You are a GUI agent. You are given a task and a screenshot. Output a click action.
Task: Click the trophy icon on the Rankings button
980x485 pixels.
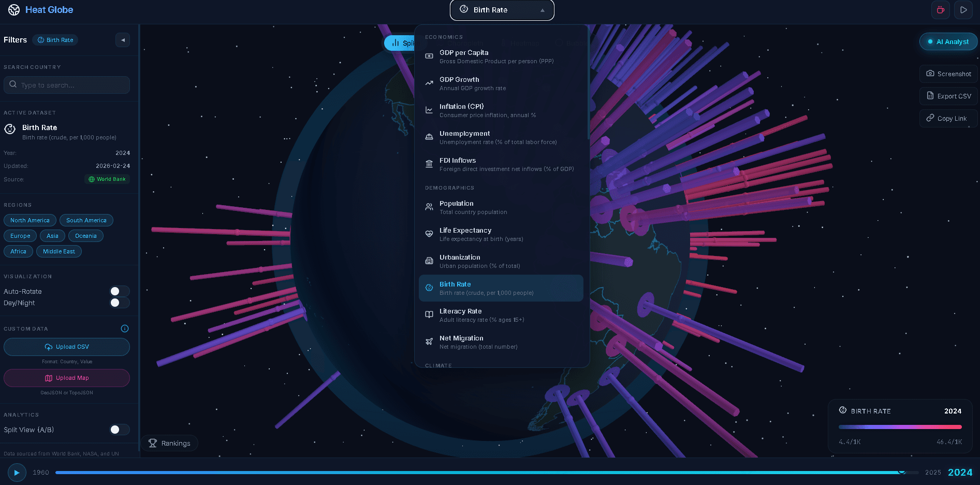tap(152, 443)
